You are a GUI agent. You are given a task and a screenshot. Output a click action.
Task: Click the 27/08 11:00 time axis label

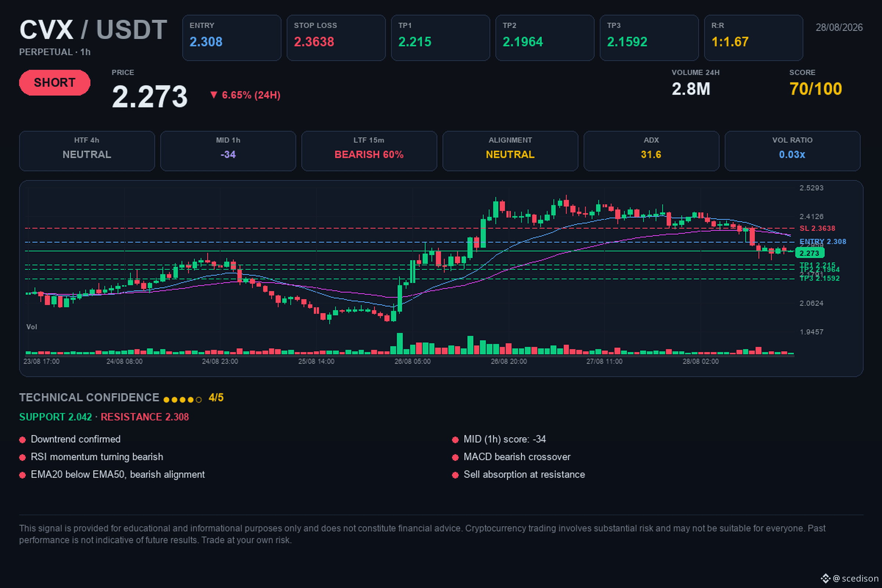(605, 362)
